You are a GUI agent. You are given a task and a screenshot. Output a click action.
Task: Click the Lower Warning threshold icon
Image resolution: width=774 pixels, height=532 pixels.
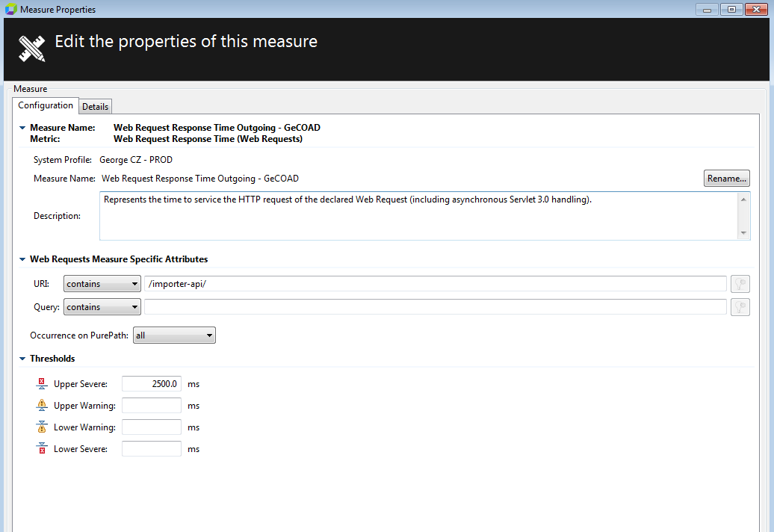[x=42, y=427]
